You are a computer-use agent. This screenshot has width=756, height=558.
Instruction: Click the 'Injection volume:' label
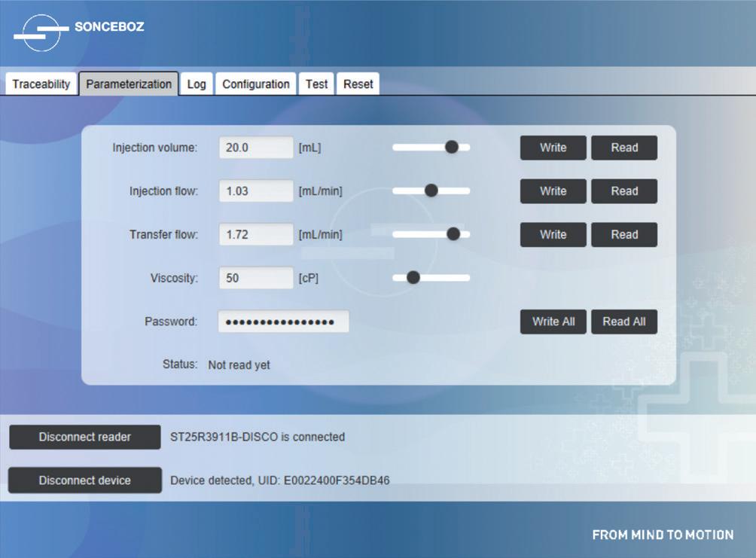pos(155,148)
